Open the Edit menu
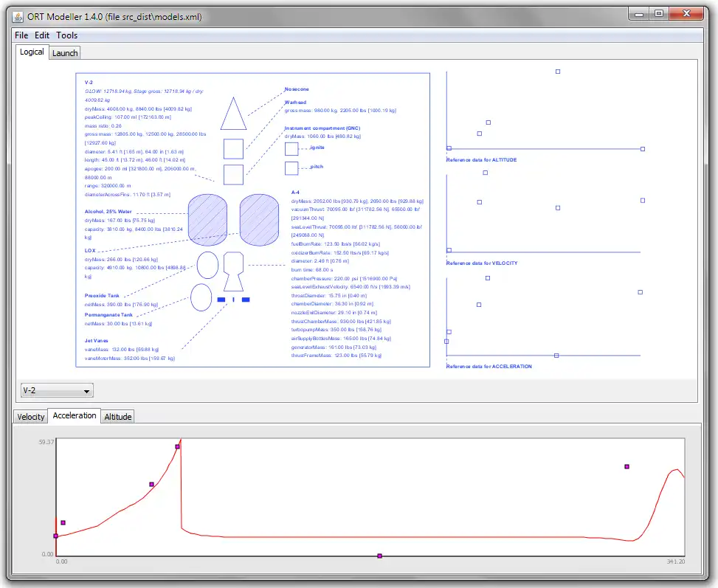The image size is (718, 588). point(41,35)
